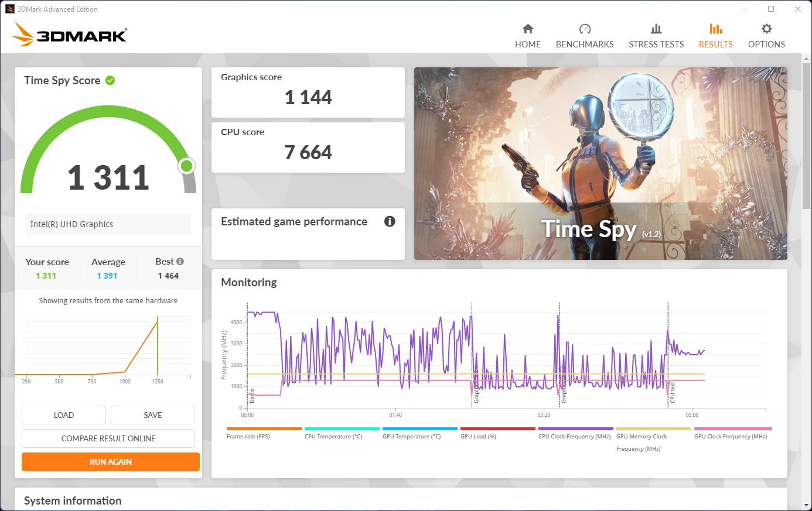This screenshot has height=511, width=812.
Task: Click the OPTIONS menu label
Action: [x=766, y=44]
